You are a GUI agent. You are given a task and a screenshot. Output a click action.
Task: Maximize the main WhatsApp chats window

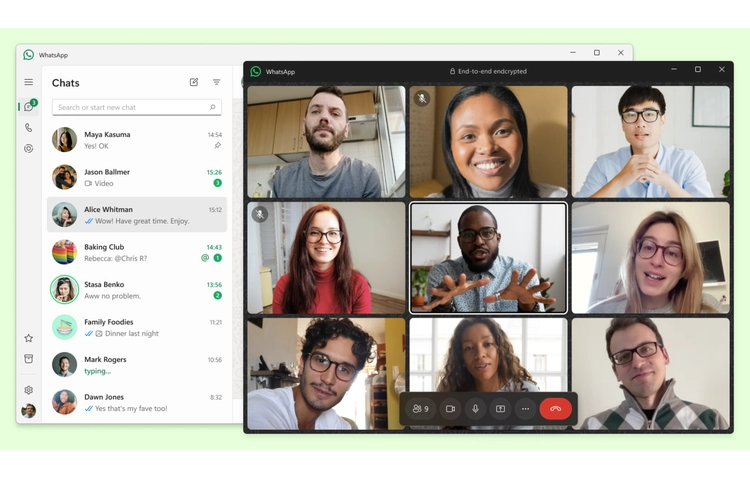tap(597, 53)
